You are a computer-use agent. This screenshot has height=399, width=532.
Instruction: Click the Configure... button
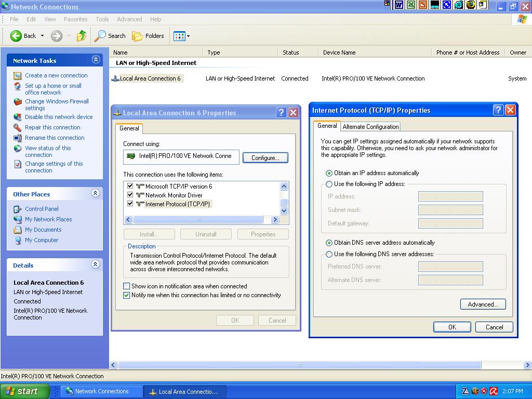(x=265, y=158)
